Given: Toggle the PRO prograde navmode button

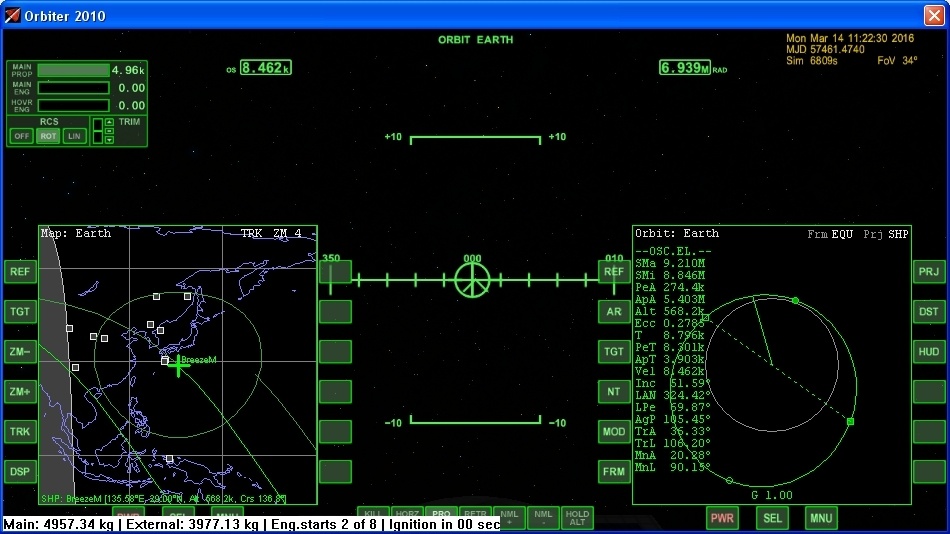Looking at the screenshot, I should click(441, 512).
